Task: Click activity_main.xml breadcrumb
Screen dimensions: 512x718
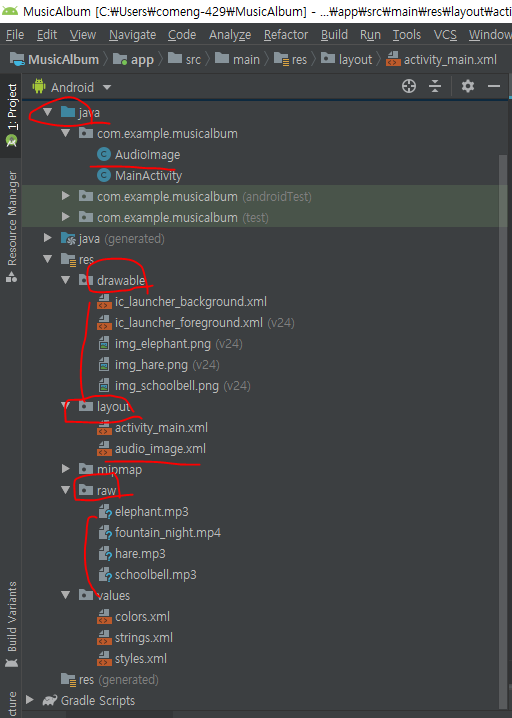Action: pyautogui.click(x=441, y=60)
